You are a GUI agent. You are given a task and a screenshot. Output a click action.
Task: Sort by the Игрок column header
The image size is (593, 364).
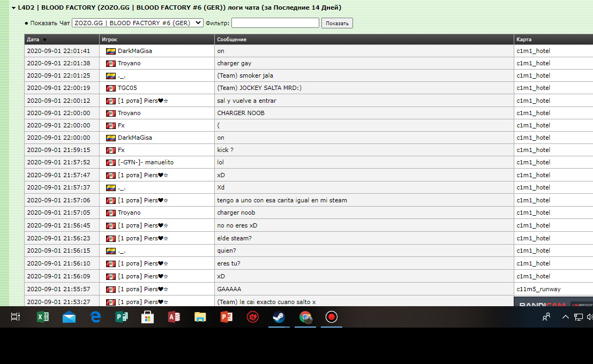point(109,40)
